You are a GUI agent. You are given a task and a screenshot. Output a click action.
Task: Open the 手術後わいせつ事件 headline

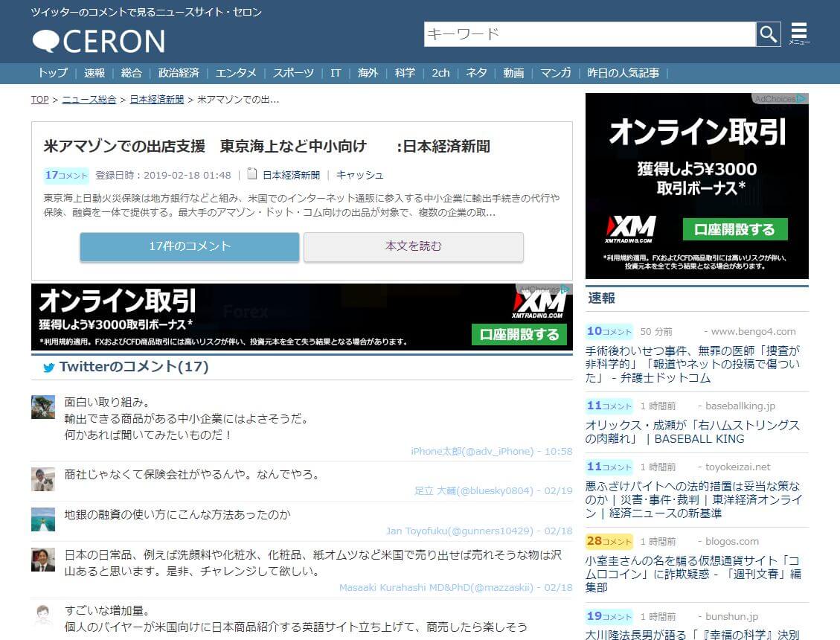coord(693,365)
